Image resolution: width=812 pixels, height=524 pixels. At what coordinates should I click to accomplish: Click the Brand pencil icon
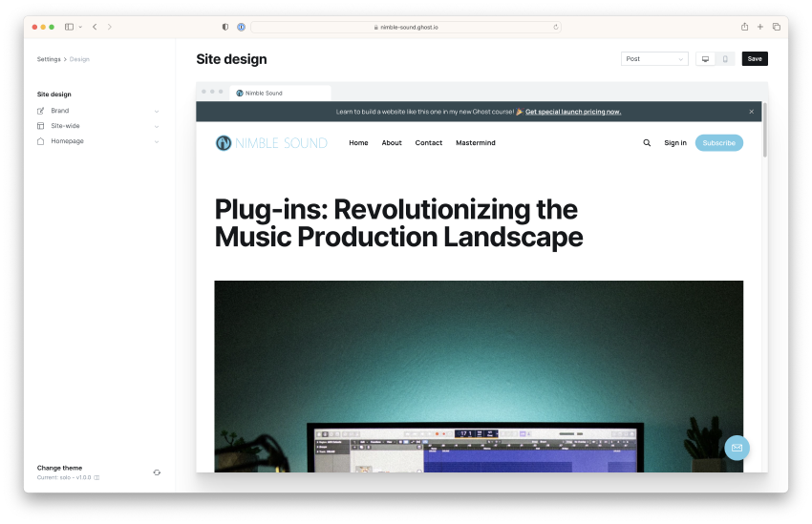(40, 111)
